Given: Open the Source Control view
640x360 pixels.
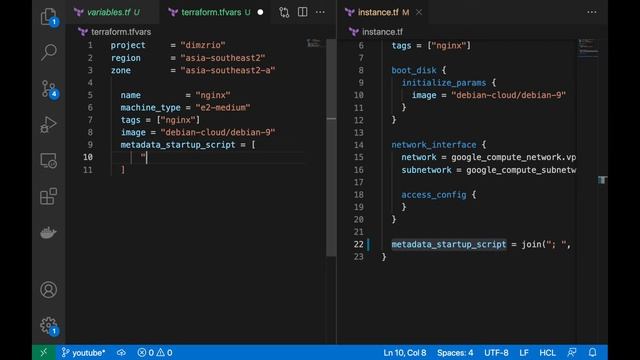Looking at the screenshot, I should click(x=49, y=89).
